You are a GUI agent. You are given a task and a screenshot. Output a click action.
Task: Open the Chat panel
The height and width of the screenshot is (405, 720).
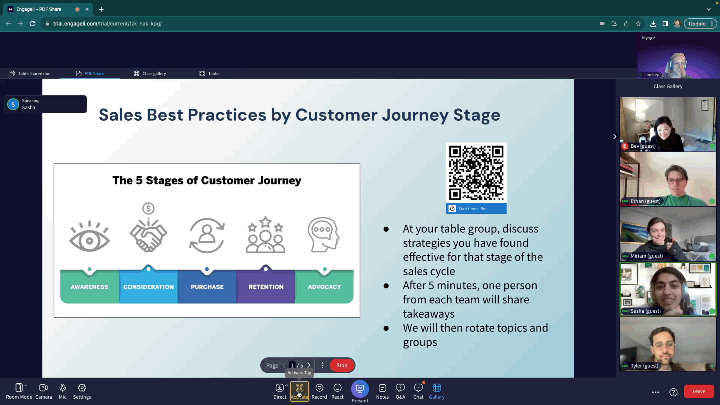point(418,389)
